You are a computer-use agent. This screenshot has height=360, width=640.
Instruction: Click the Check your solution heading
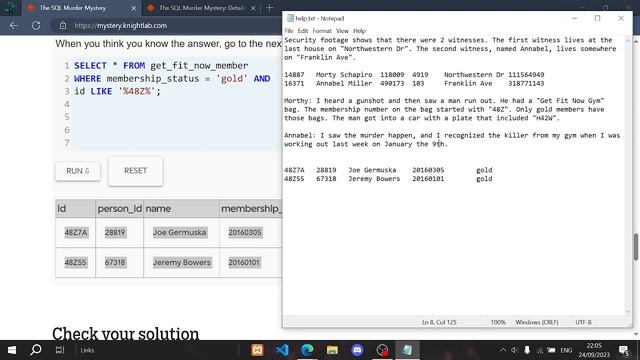tap(125, 334)
